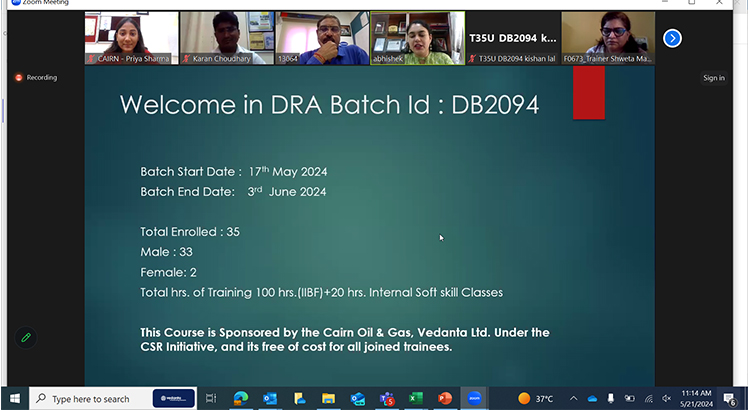Click the Recording indicator

coord(36,77)
